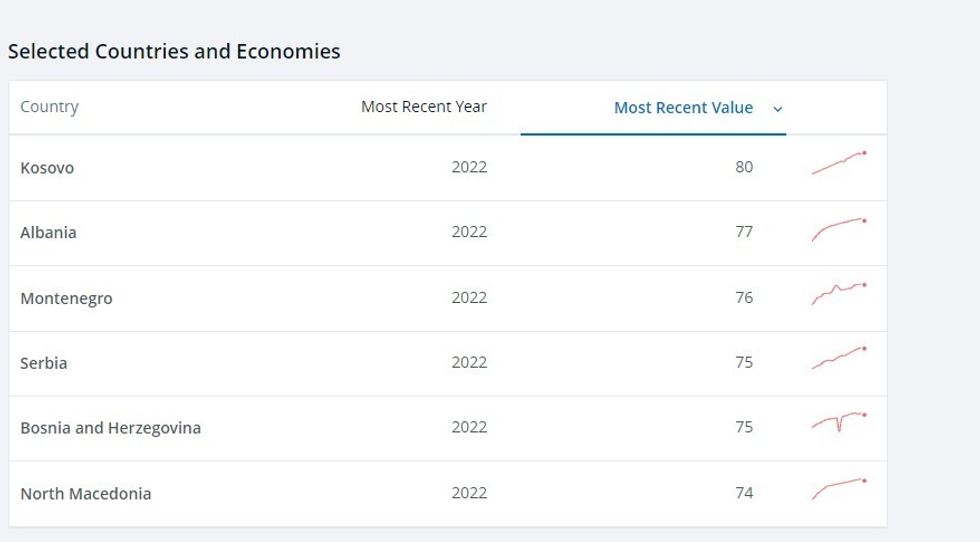Go to the Serbia country page
This screenshot has width=980, height=542.
pos(44,363)
